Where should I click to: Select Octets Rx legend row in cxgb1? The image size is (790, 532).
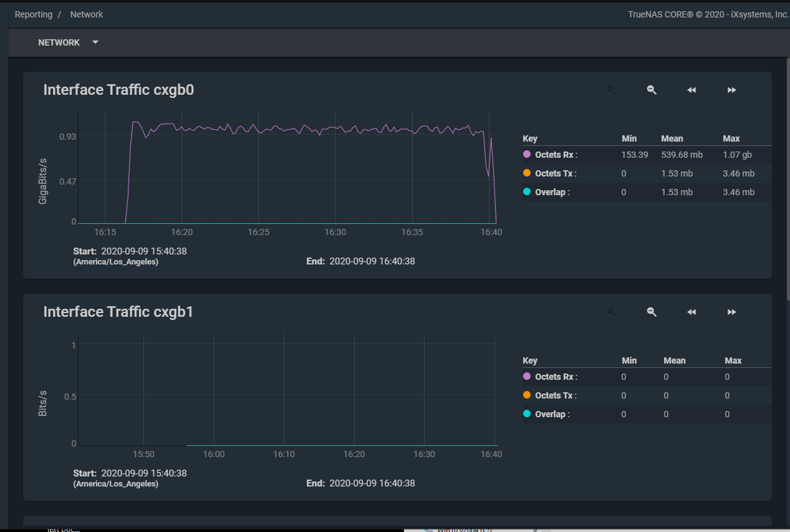coord(556,377)
